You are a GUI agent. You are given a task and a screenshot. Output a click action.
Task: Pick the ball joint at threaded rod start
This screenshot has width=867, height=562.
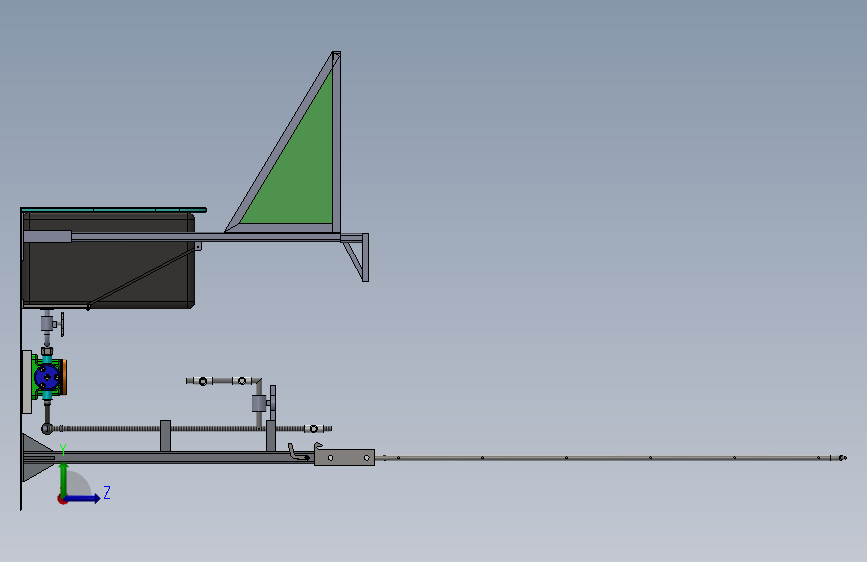[x=48, y=428]
